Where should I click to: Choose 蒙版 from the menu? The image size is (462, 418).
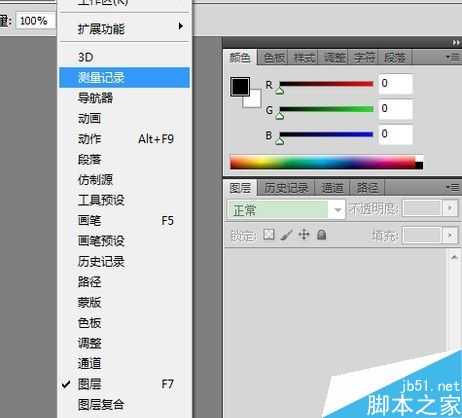coord(125,302)
